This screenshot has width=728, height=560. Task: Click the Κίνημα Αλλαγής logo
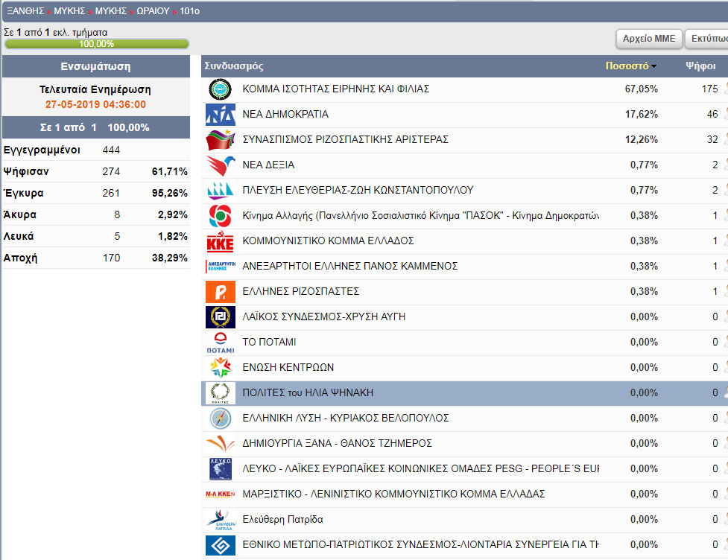coord(220,216)
